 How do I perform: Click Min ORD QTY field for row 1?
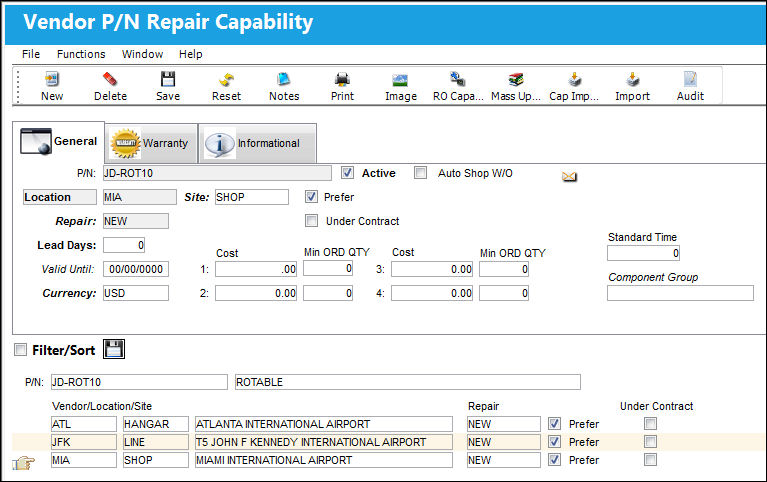click(328, 268)
